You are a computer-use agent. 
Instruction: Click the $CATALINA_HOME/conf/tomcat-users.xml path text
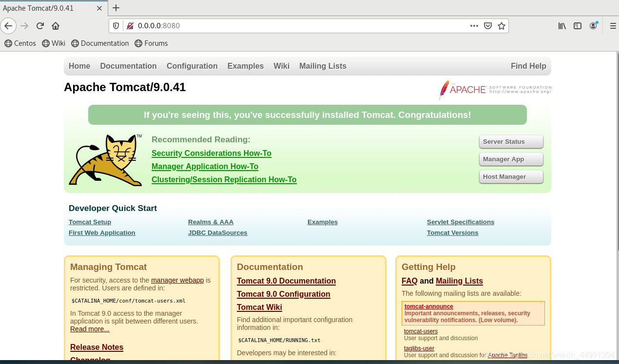click(128, 301)
